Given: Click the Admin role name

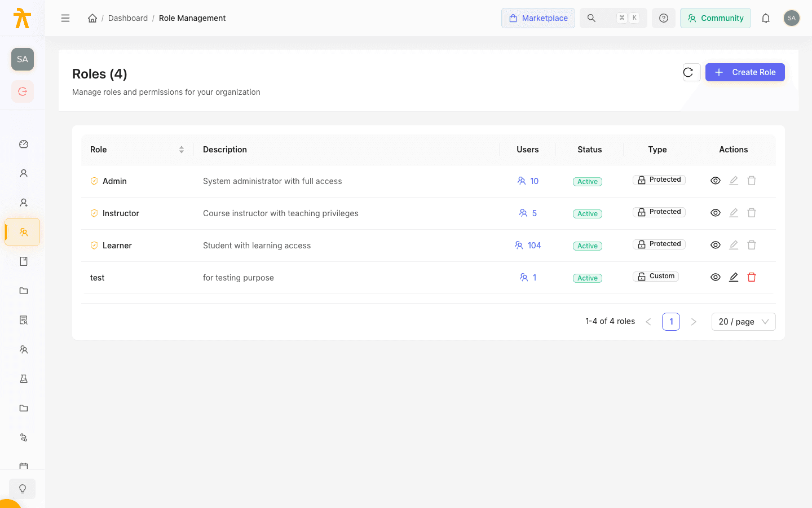Looking at the screenshot, I should [114, 181].
